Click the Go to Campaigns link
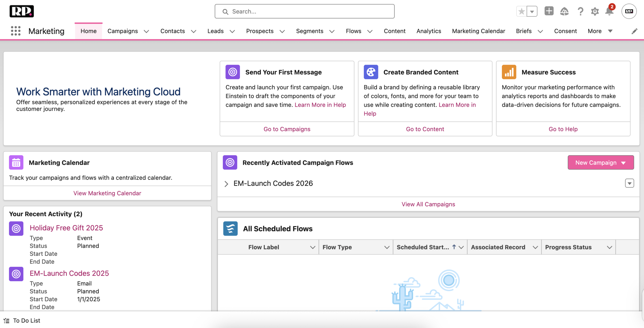Screen dimensions: 644x328 click(287, 129)
